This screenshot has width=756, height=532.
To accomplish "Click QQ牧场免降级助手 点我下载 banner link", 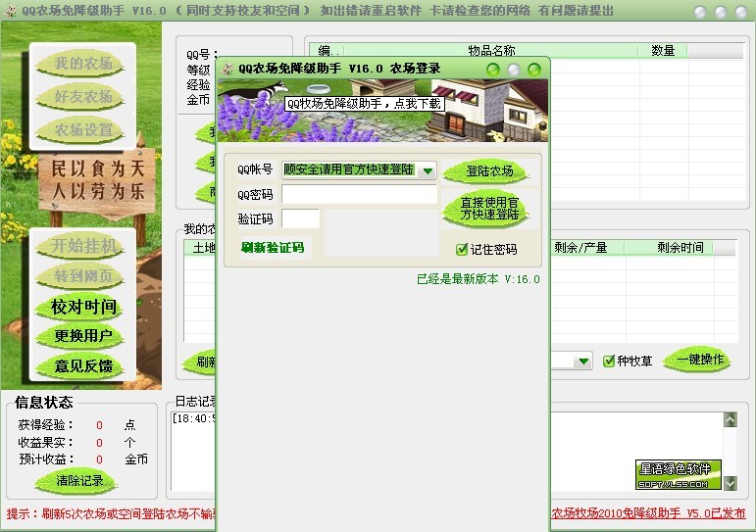I will (365, 104).
